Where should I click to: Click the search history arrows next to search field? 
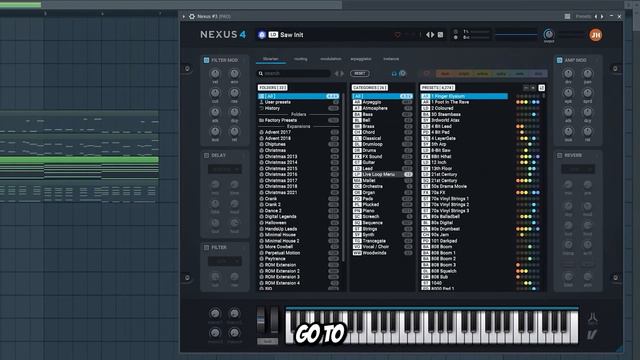[x=339, y=73]
